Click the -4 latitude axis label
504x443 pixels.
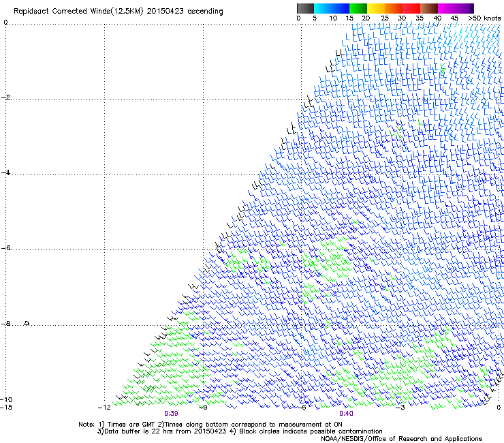[x=5, y=172]
